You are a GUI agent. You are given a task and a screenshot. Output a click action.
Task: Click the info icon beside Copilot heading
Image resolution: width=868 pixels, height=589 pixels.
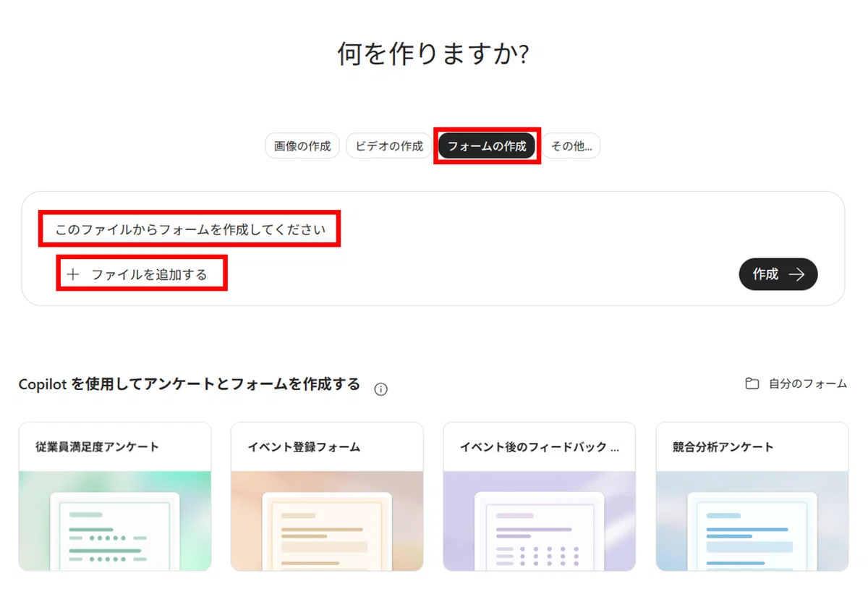pos(381,389)
